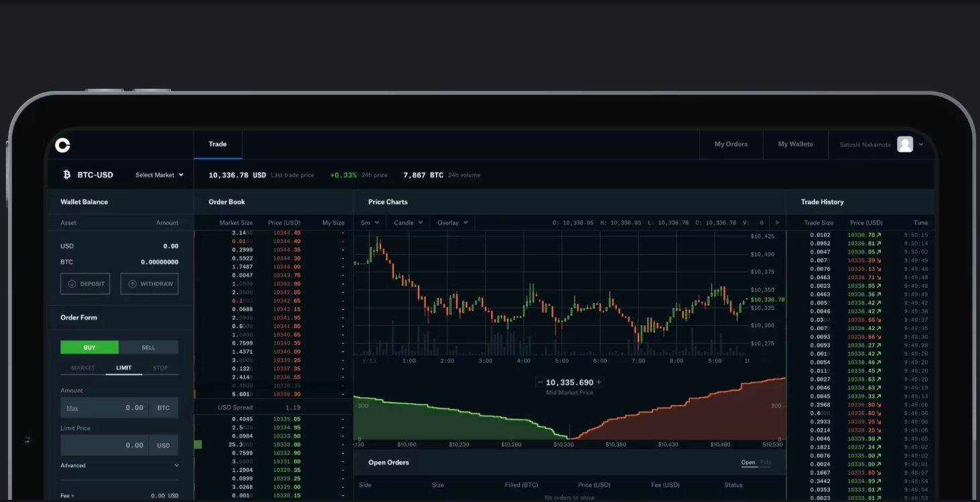Click the plus icon beside mid market price

coord(599,382)
